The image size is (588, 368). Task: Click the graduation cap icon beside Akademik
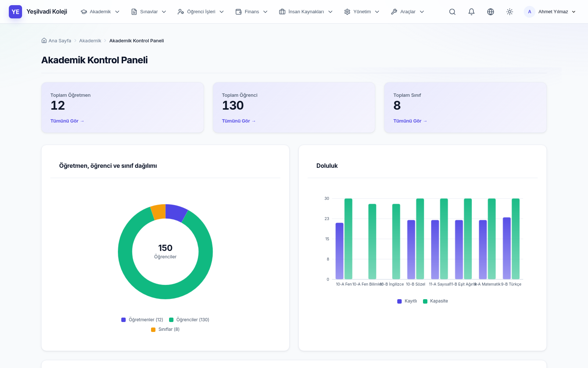coord(84,12)
